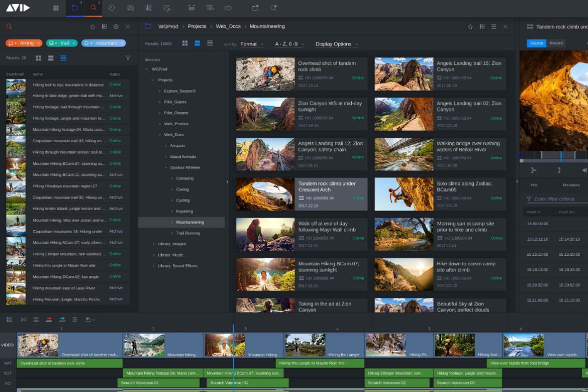The width and height of the screenshot is (588, 392).
Task: Click the red overwrite arrow in timeline toolbar
Action: [x=49, y=319]
